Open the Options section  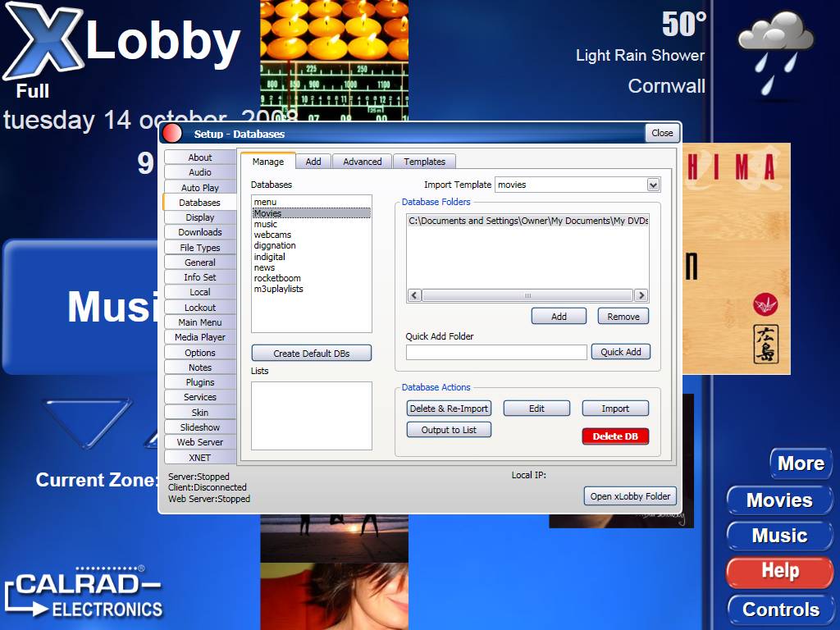coord(200,353)
